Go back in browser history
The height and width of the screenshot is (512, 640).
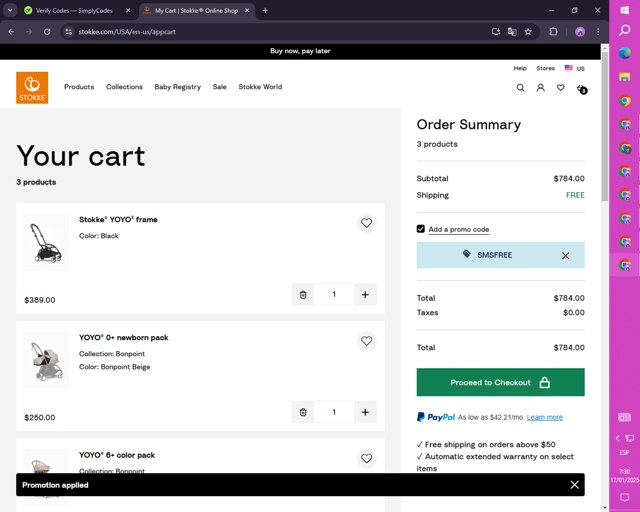[11, 32]
